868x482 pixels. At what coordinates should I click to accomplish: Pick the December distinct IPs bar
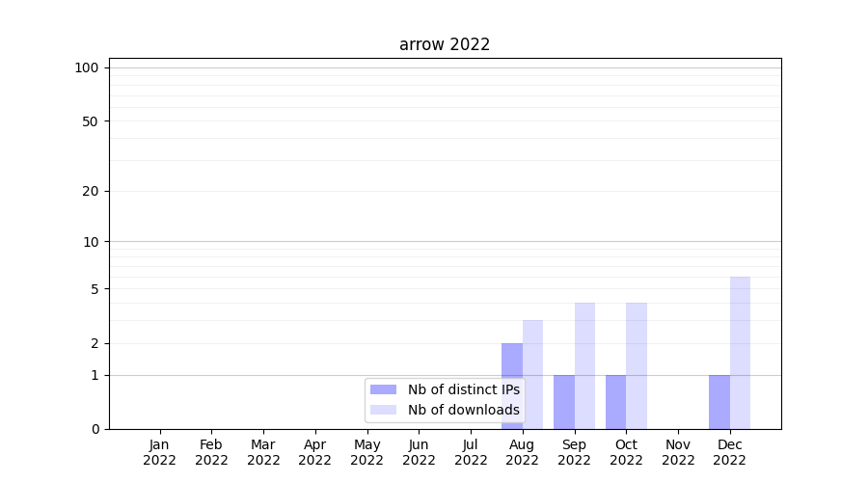pyautogui.click(x=719, y=402)
